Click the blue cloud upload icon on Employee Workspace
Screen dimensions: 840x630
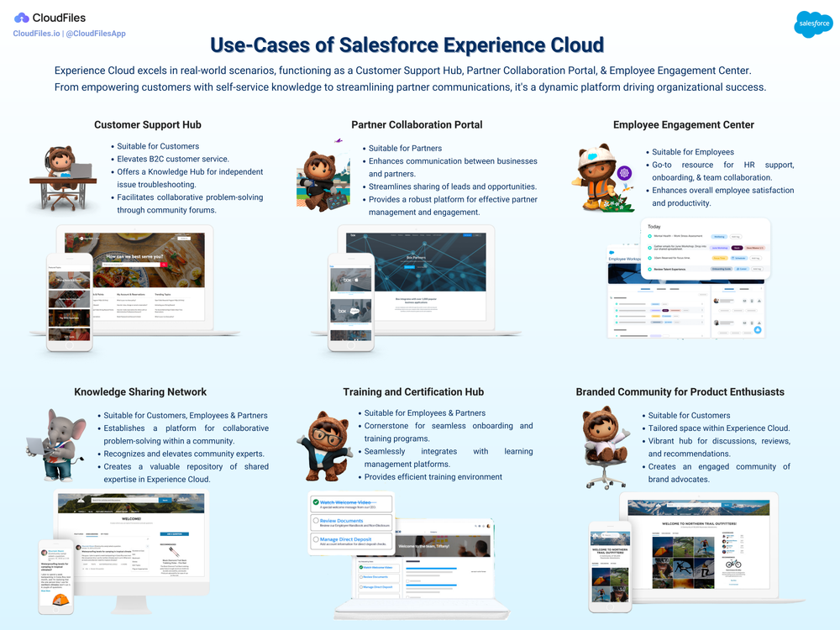pyautogui.click(x=758, y=330)
